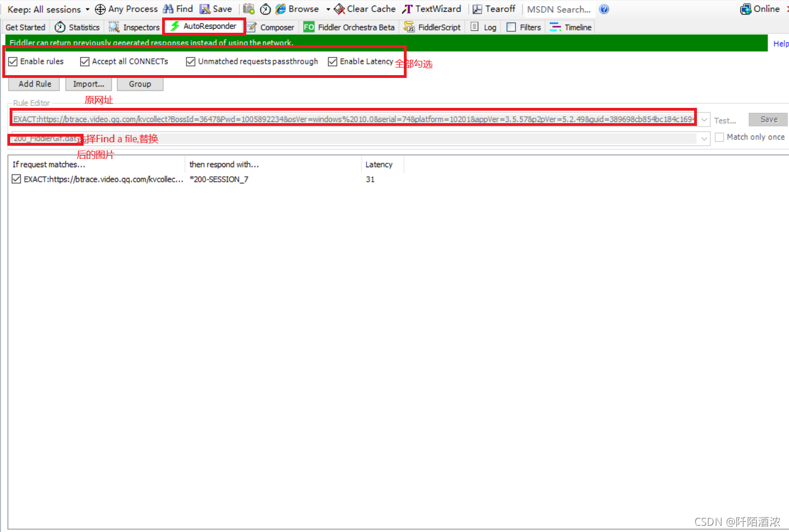Click the Online network status indicator
Image resolution: width=789 pixels, height=532 pixels.
[760, 9]
